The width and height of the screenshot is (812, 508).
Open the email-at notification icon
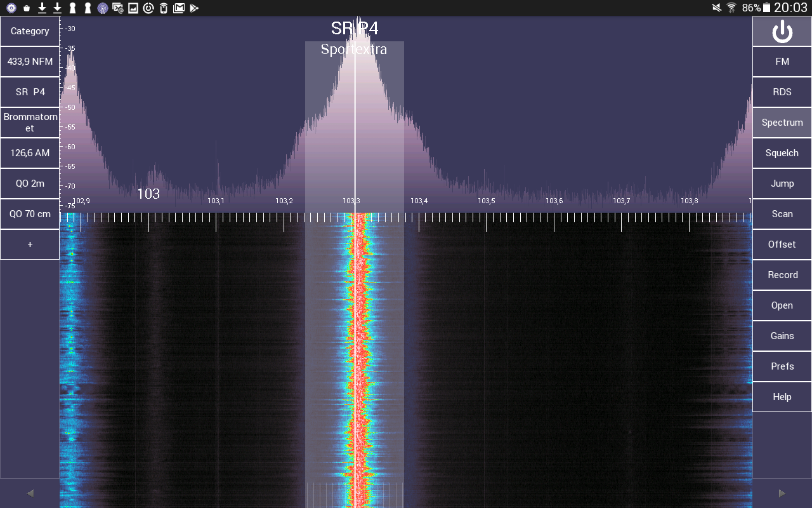click(x=117, y=8)
